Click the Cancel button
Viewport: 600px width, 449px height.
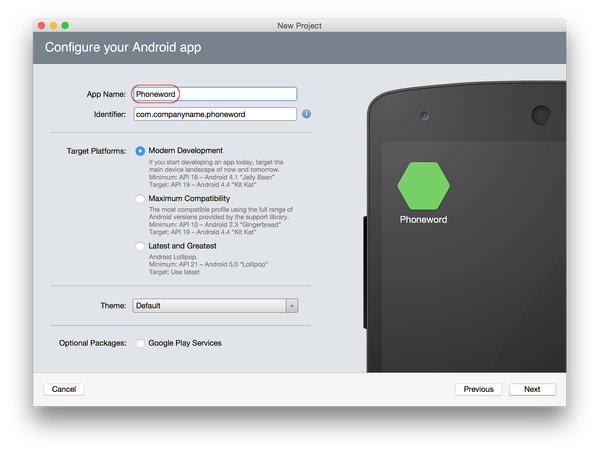click(64, 389)
